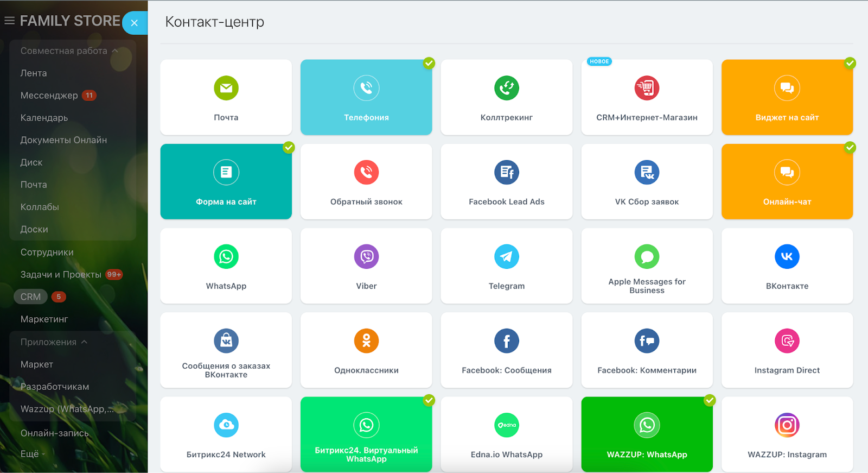
Task: Open Коллабы sidebar item
Action: pos(40,207)
